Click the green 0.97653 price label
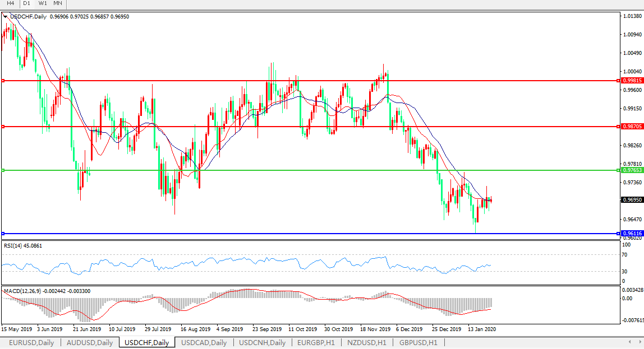This screenshot has height=349, width=644. [632, 170]
